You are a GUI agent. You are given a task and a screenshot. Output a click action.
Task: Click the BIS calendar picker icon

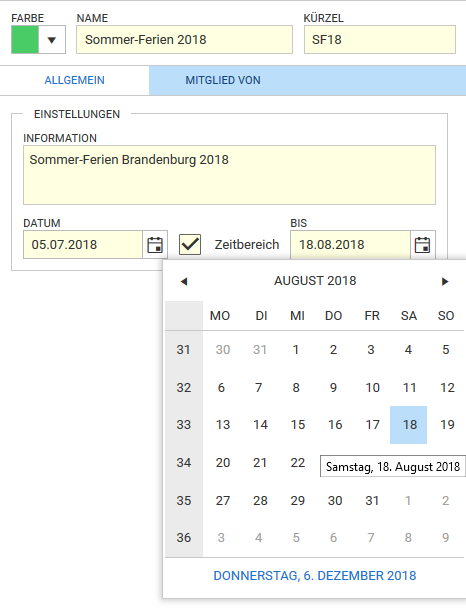(422, 245)
